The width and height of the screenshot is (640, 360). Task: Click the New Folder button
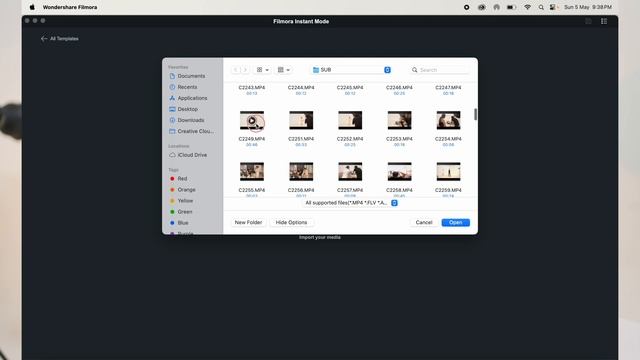click(x=248, y=222)
